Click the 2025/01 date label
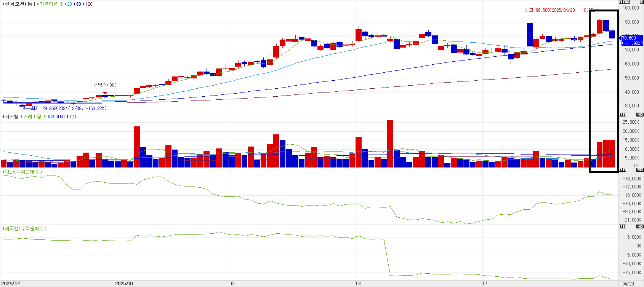 (124, 283)
